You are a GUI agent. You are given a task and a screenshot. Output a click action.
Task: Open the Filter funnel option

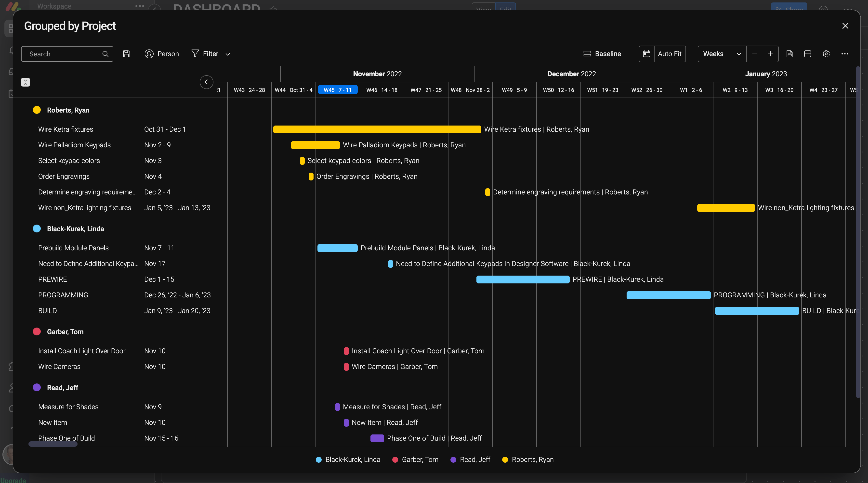click(x=205, y=54)
